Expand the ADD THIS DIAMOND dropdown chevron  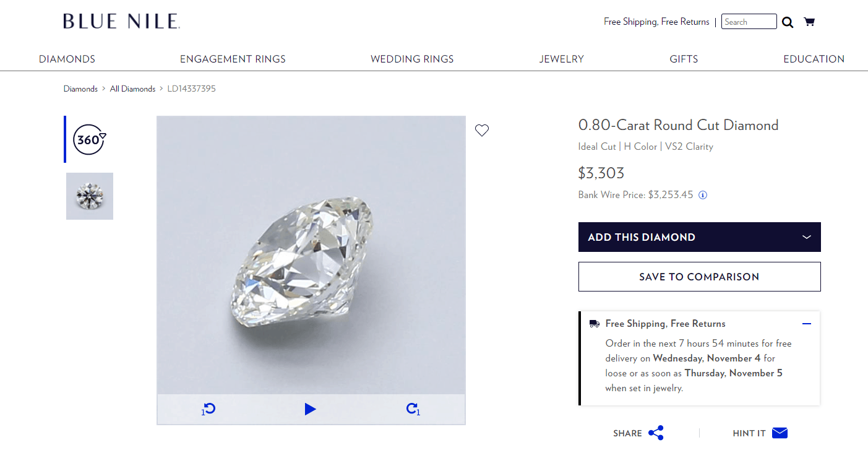click(x=806, y=237)
